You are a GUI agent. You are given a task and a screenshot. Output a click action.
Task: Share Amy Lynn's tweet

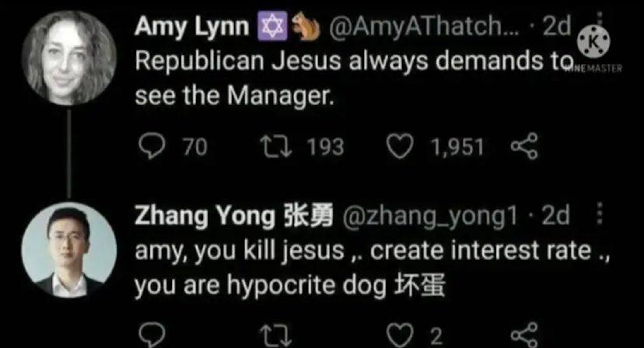click(x=524, y=146)
